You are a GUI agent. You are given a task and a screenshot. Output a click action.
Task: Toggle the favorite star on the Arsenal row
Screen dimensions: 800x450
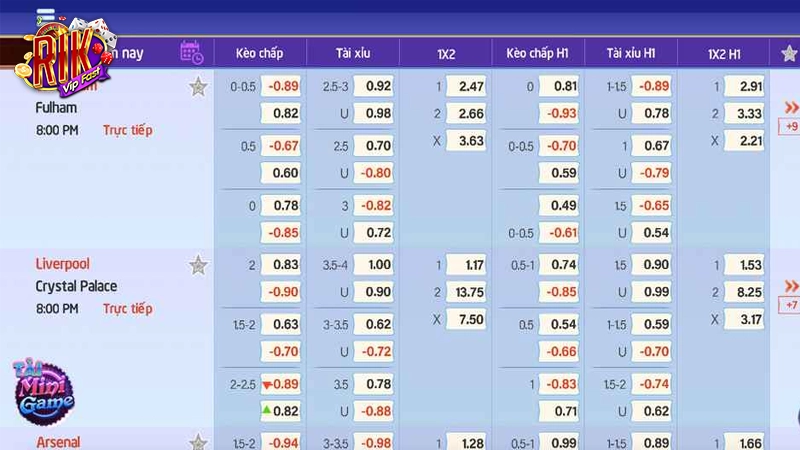pyautogui.click(x=198, y=442)
